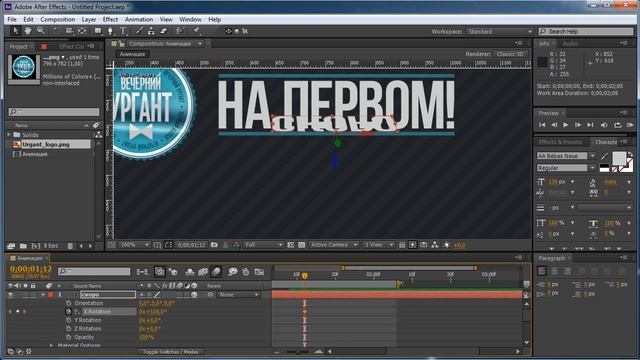
Task: Toggle loop option in Preview panel
Action: [x=618, y=125]
